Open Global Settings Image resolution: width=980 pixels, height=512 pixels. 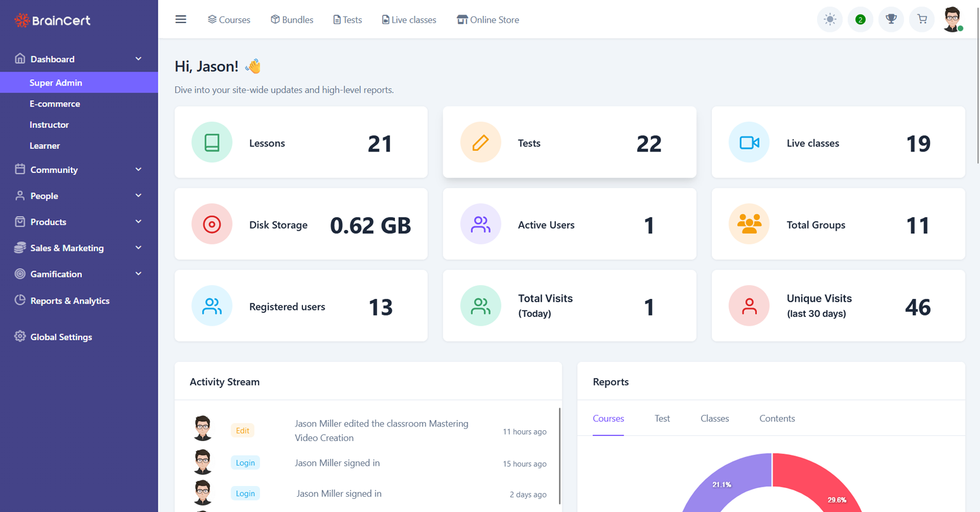61,336
